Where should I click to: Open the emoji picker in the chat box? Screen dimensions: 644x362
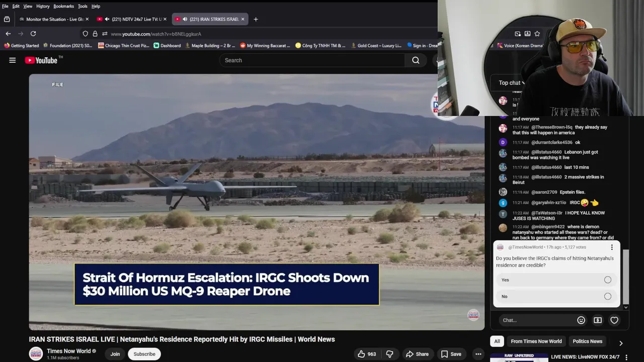pyautogui.click(x=581, y=320)
